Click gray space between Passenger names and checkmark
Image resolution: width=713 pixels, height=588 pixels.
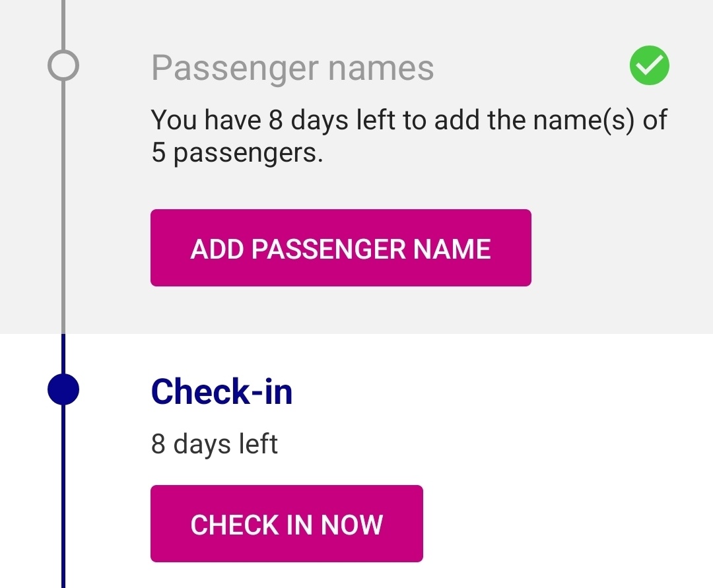coord(528,67)
